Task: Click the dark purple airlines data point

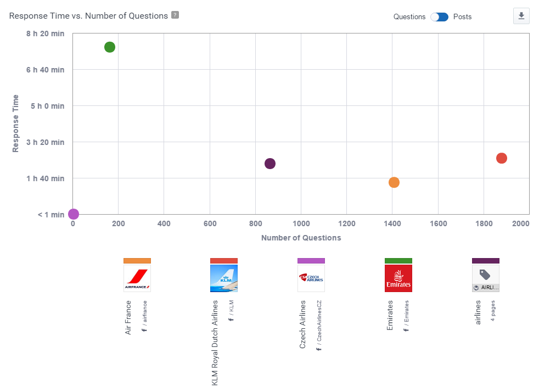Action: click(x=270, y=164)
